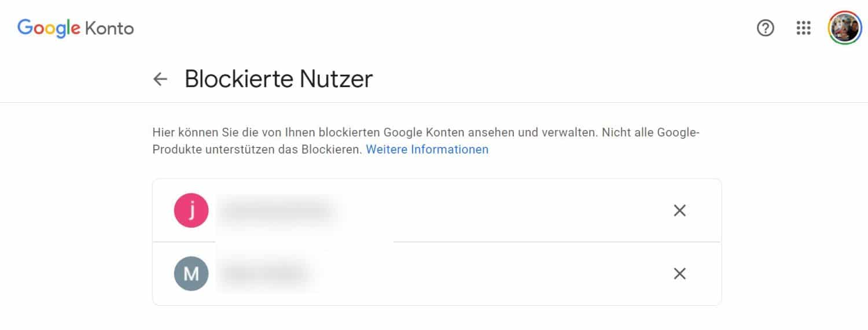Click the gray "M" user avatar
868x330 pixels.
191,273
